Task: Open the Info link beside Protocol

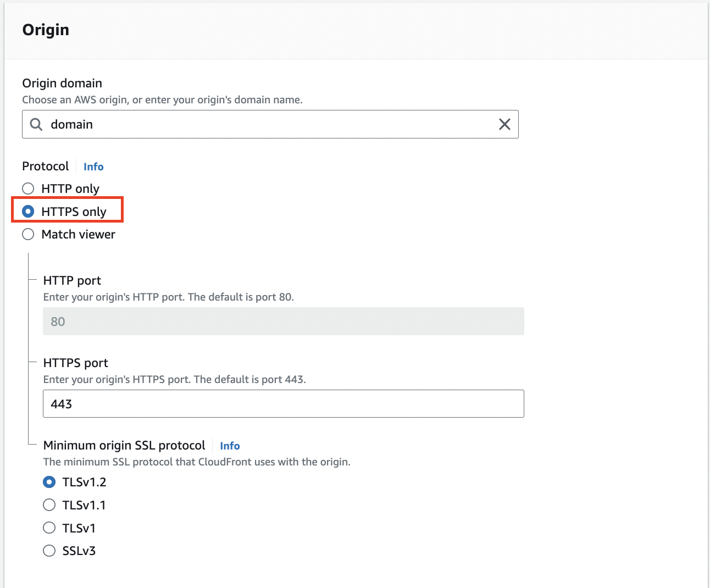Action: pos(93,167)
